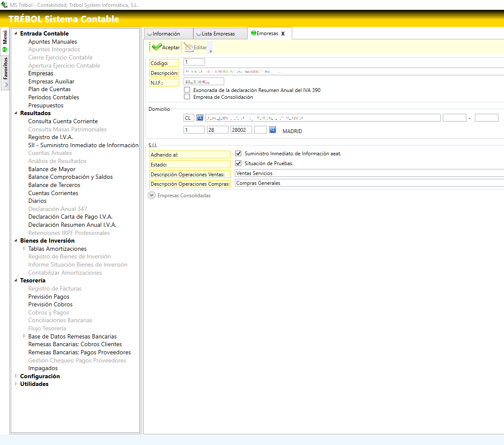Viewport: 504px width, 445px height.
Task: Click the 28002 postal code field
Action: point(241,130)
